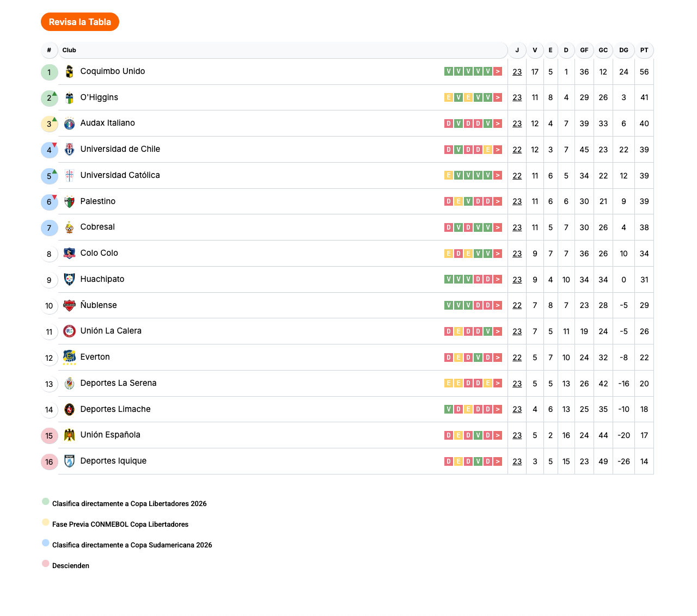The width and height of the screenshot is (697, 616).
Task: Click the Coquimbo Unido club crest
Action: coord(69,72)
